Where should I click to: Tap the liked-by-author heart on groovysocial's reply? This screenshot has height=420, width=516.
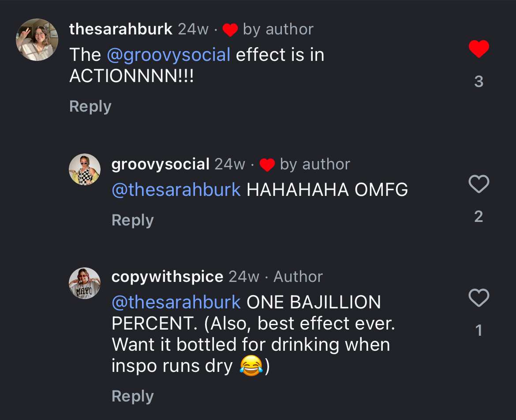pos(267,165)
